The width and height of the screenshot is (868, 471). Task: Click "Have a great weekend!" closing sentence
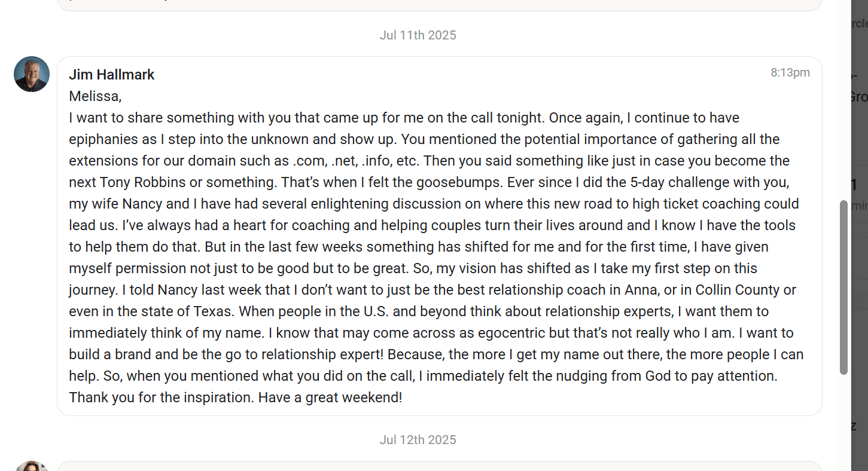(330, 397)
